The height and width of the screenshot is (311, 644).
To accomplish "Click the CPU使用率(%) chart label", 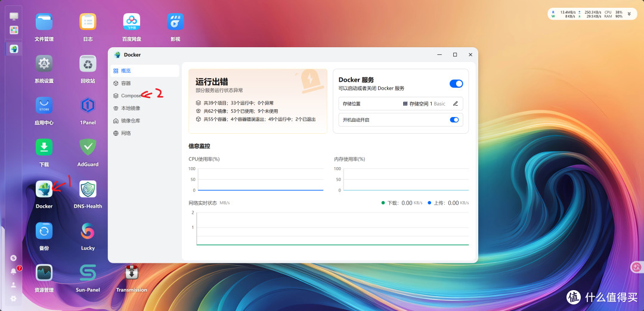I will point(204,159).
